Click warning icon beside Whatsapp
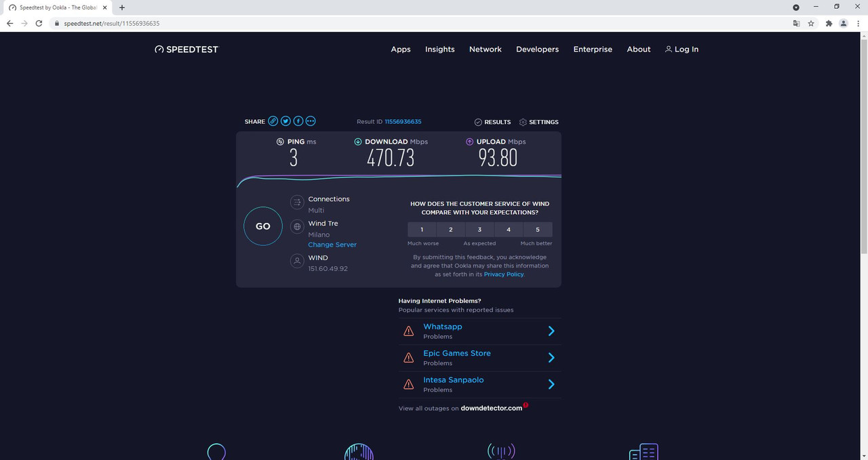The width and height of the screenshot is (868, 460). (408, 331)
